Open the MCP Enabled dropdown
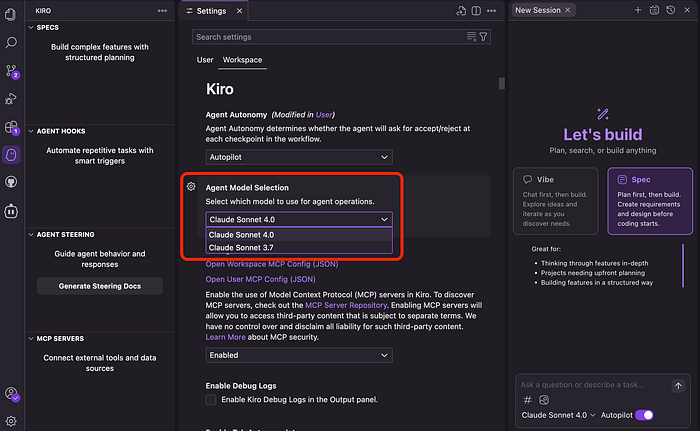Screen dimensions: 700x431 (298, 355)
